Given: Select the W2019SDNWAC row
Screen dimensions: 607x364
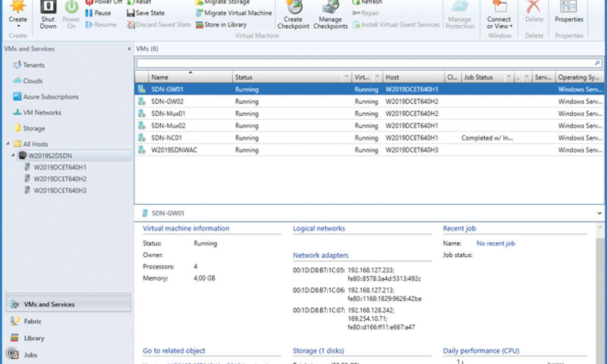Looking at the screenshot, I should tap(369, 150).
